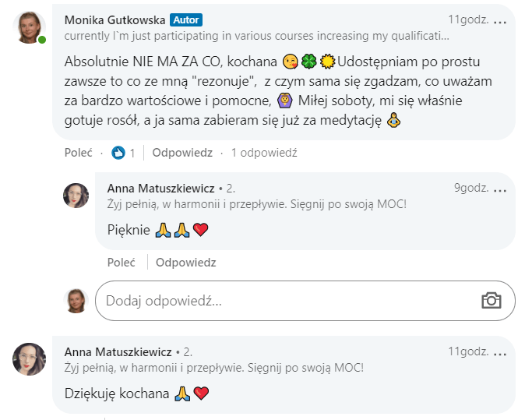Click "Odpowiedz" under Monika's comment

tap(182, 153)
